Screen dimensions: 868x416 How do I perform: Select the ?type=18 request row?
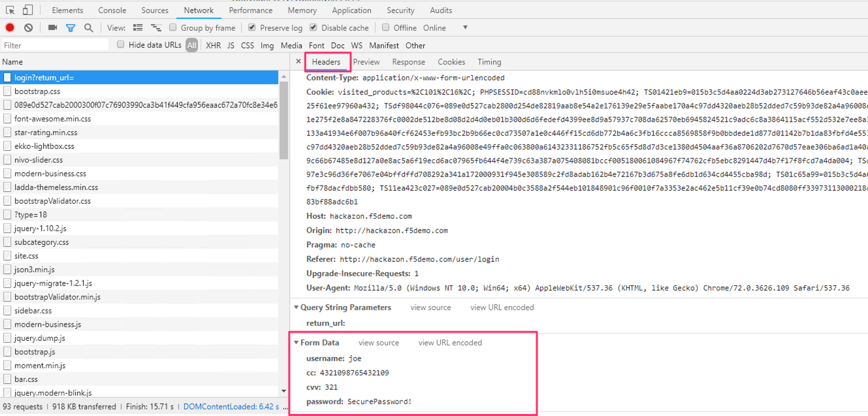[x=140, y=214]
